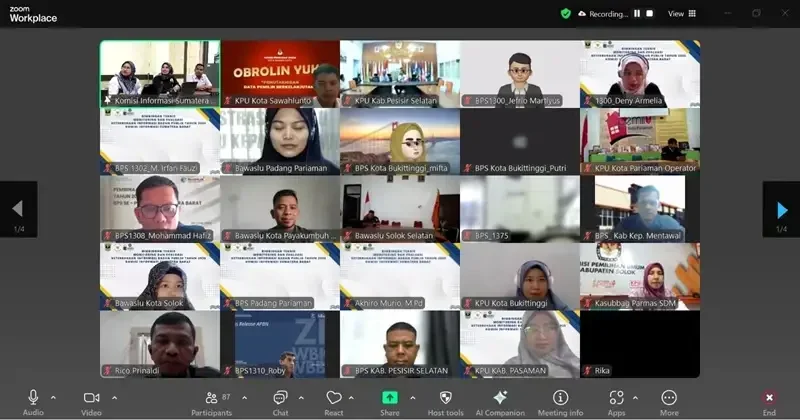Click Zoom Workplace logo
Viewport: 800px width, 420px height.
(x=33, y=15)
